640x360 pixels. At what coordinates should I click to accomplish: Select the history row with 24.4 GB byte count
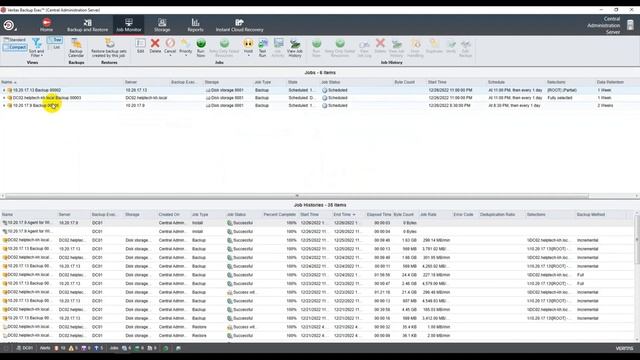click(317, 275)
